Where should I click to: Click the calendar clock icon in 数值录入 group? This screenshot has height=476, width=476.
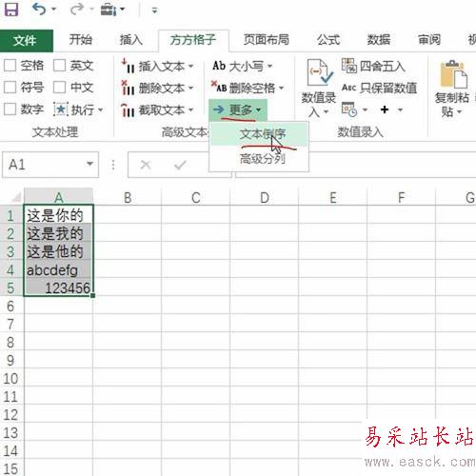(x=349, y=109)
